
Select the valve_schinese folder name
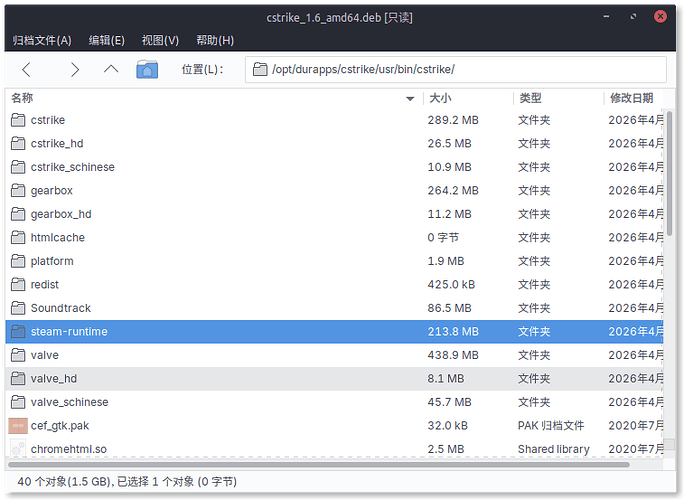[69, 402]
